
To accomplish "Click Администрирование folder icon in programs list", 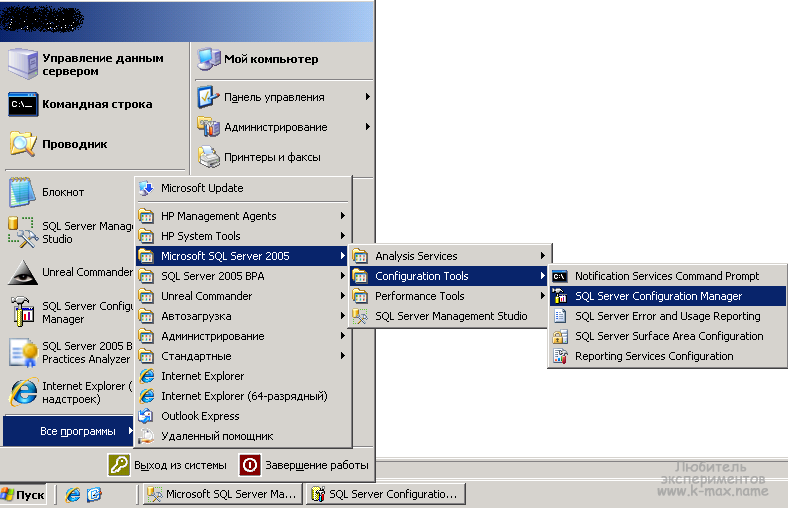I will (x=146, y=336).
